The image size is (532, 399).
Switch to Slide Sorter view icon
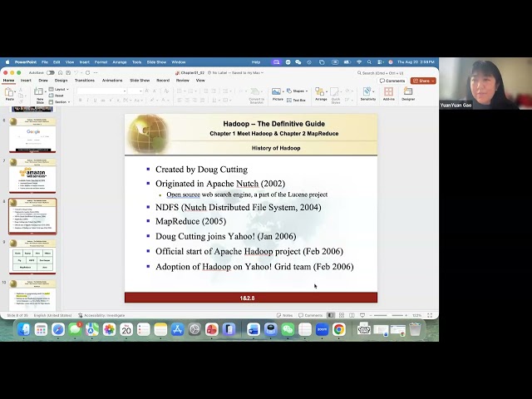pyautogui.click(x=342, y=315)
